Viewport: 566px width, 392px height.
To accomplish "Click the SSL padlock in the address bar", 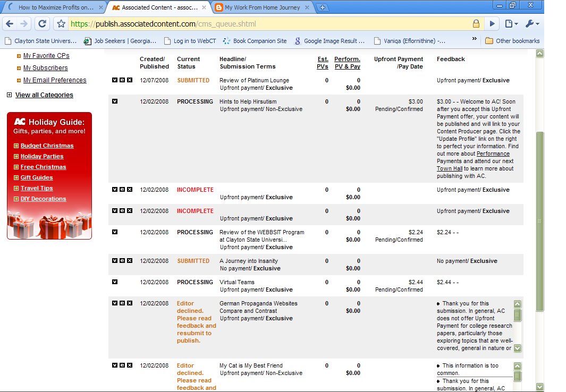I will (476, 24).
